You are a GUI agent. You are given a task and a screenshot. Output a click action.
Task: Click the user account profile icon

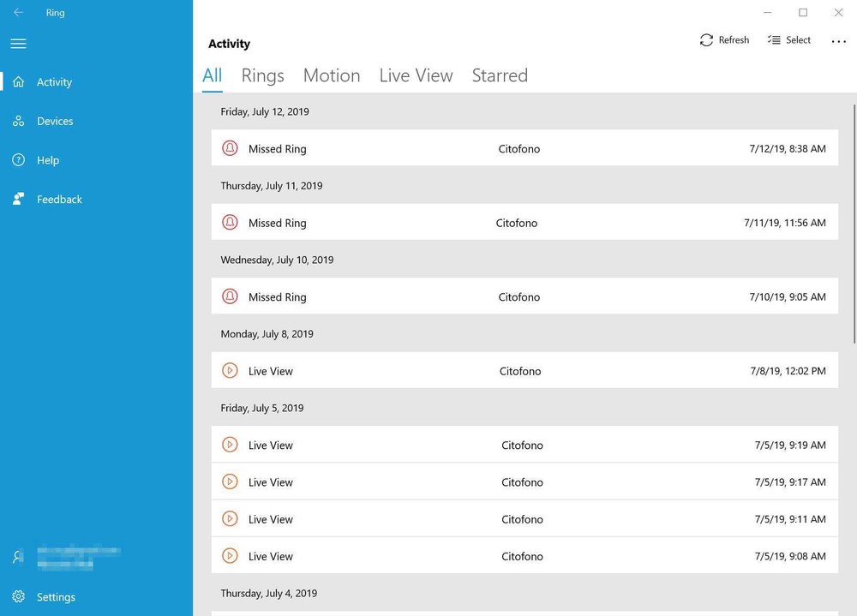pos(19,557)
